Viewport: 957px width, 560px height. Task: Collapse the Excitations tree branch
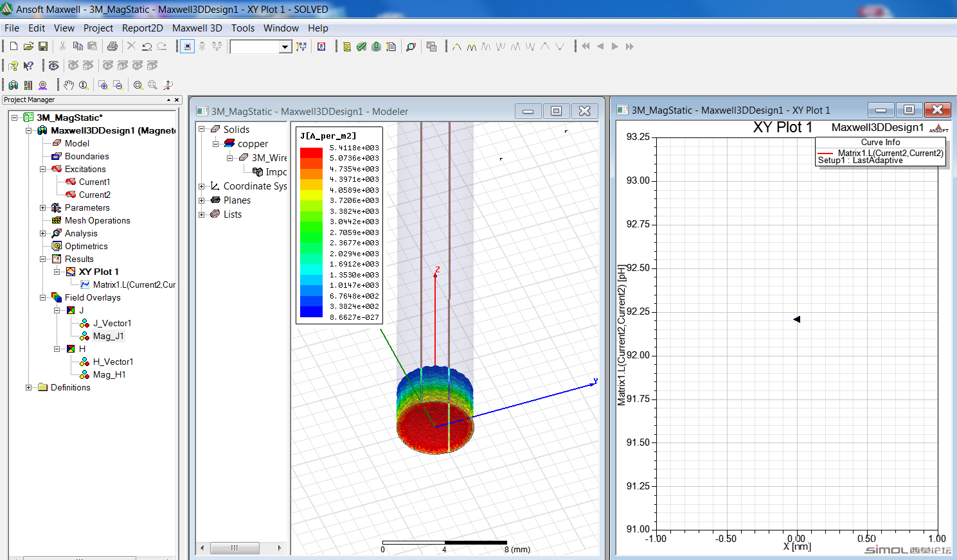click(x=43, y=169)
